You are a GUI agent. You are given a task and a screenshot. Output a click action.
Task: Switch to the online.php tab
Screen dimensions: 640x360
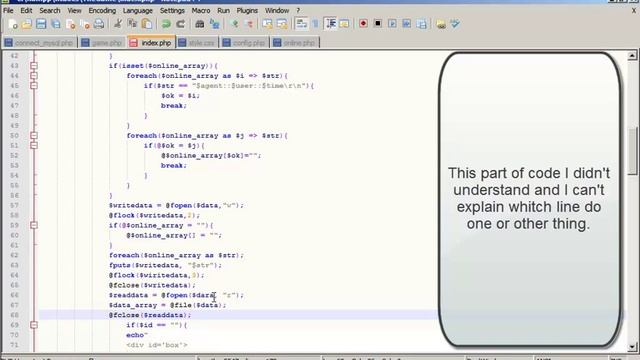coord(294,43)
